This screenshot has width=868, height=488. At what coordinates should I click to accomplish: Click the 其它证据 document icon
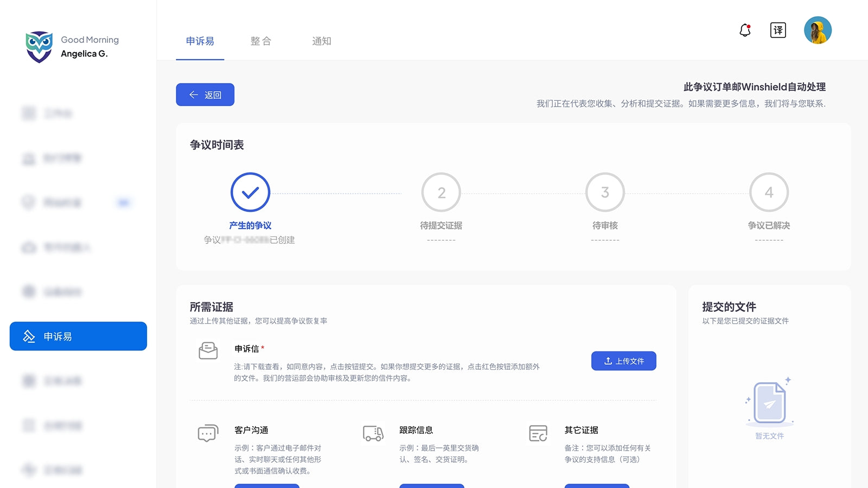click(538, 433)
